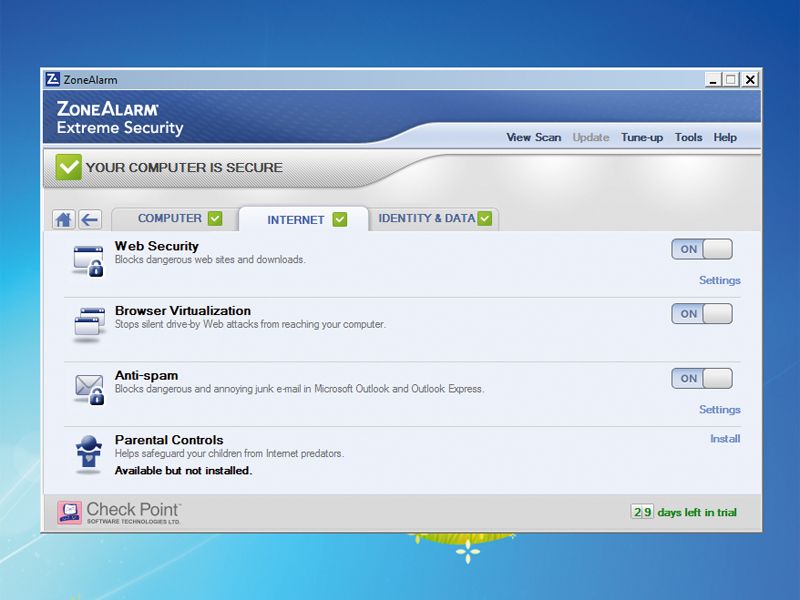Screen dimensions: 800x600
Task: Open Anti-spam Settings link
Action: [719, 409]
